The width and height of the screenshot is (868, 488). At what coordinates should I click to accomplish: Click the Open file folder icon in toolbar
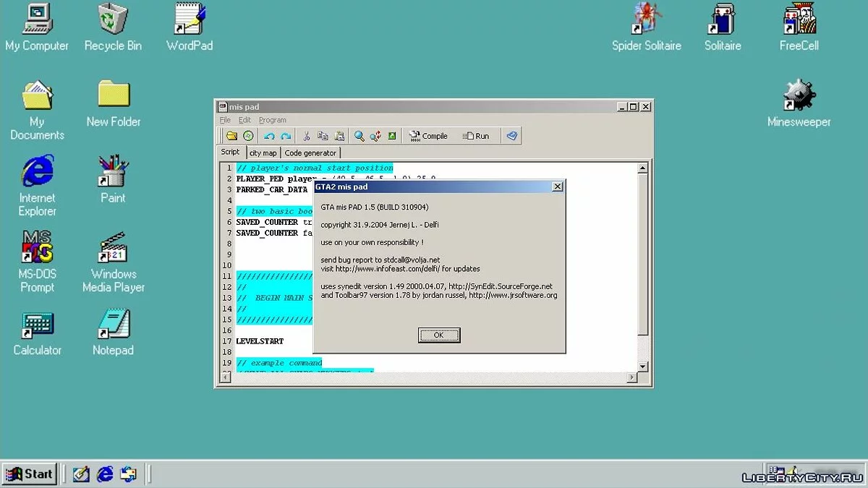click(x=231, y=136)
